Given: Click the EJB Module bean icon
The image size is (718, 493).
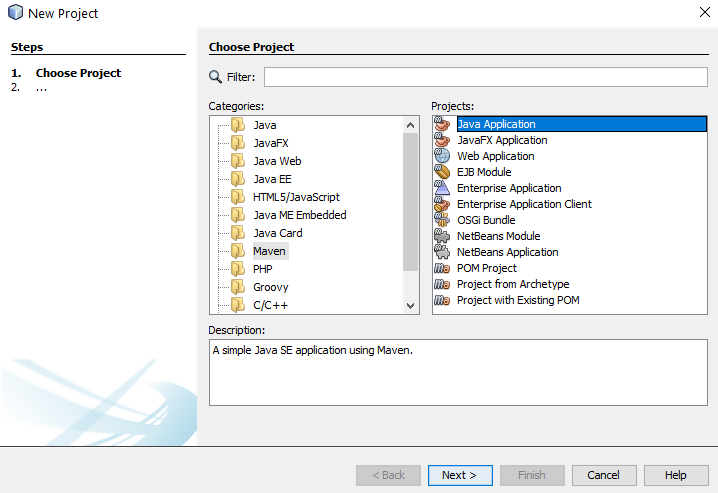Looking at the screenshot, I should coord(442,172).
